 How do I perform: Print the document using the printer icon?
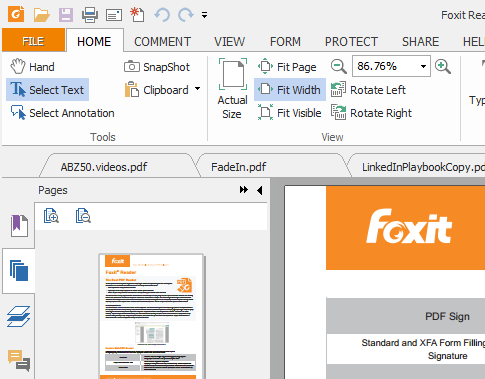pyautogui.click(x=90, y=15)
